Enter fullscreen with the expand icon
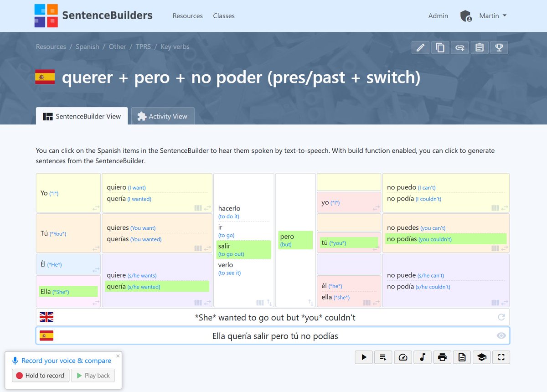This screenshot has height=392, width=547. pos(501,357)
